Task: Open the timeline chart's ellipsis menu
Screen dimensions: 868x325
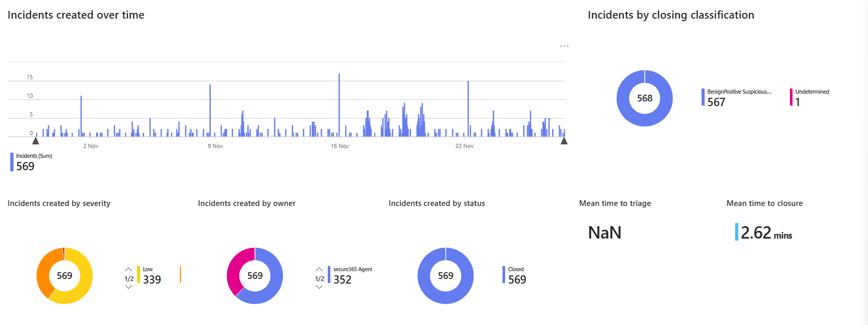Action: tap(564, 46)
